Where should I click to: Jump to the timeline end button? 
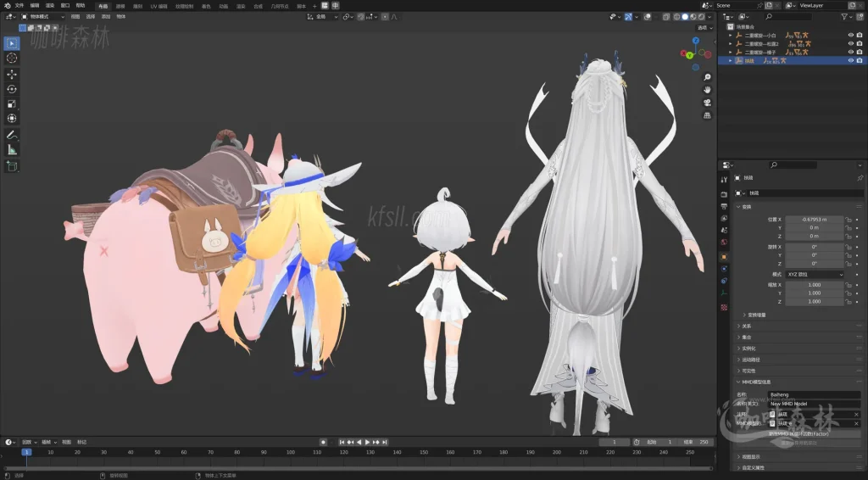pyautogui.click(x=385, y=443)
